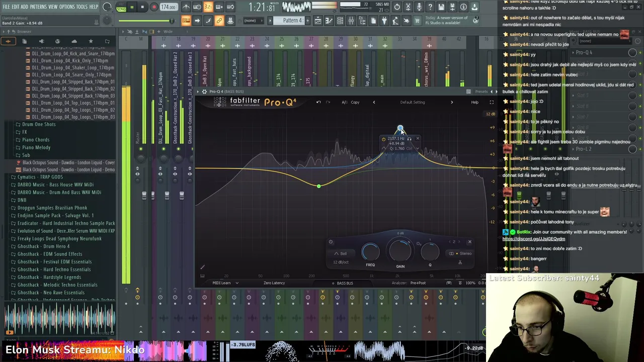Go to previous preset arrow in Pro-Q 4

[374, 102]
